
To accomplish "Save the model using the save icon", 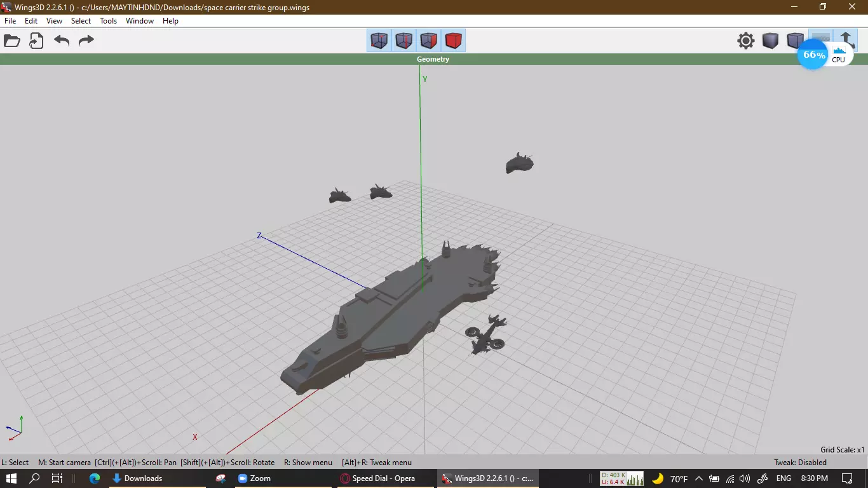I will click(36, 41).
